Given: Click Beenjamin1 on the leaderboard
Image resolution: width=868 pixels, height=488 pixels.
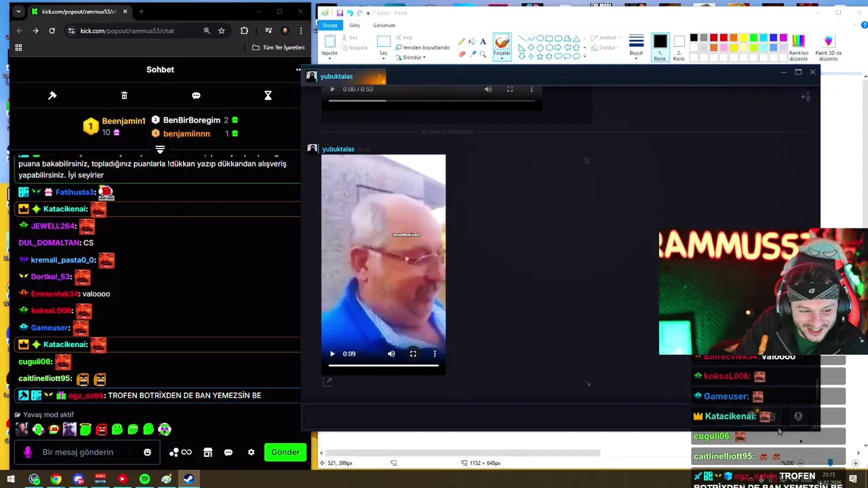Looking at the screenshot, I should click(x=123, y=121).
